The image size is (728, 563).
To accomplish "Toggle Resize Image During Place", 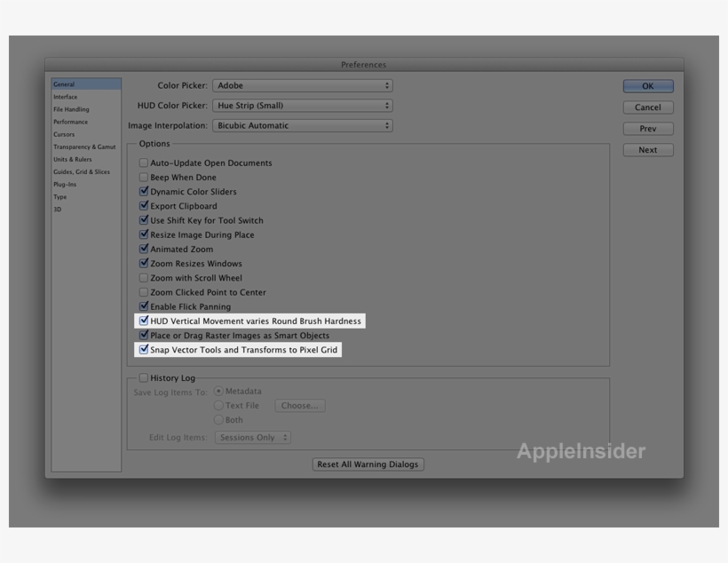I will (144, 234).
